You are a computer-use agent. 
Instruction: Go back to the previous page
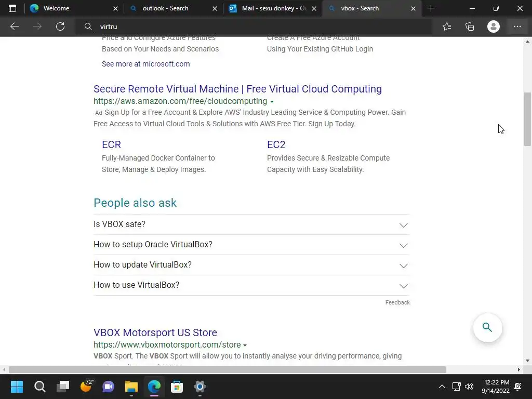point(14,26)
